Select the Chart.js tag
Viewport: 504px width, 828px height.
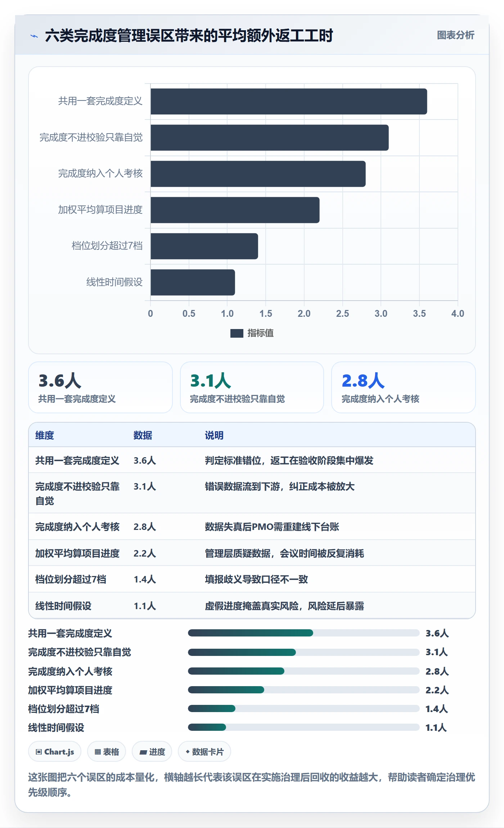(55, 752)
